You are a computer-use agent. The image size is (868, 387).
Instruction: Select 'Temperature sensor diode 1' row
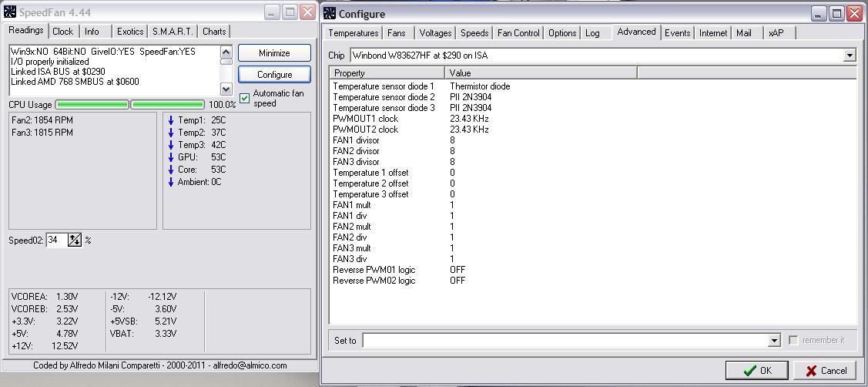[592, 86]
